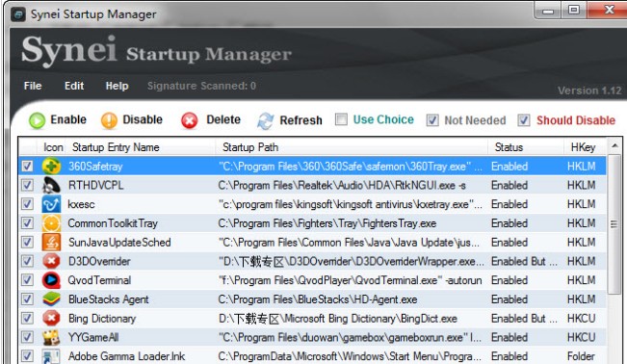This screenshot has height=364, width=627.
Task: Uncheck the RTHDVCPL row checkbox
Action: (27, 185)
